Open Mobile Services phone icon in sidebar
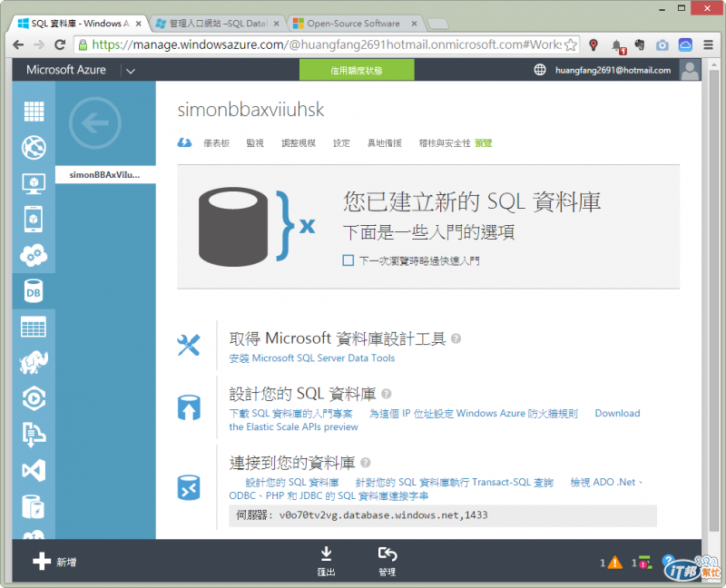The image size is (726, 588). pyautogui.click(x=34, y=219)
